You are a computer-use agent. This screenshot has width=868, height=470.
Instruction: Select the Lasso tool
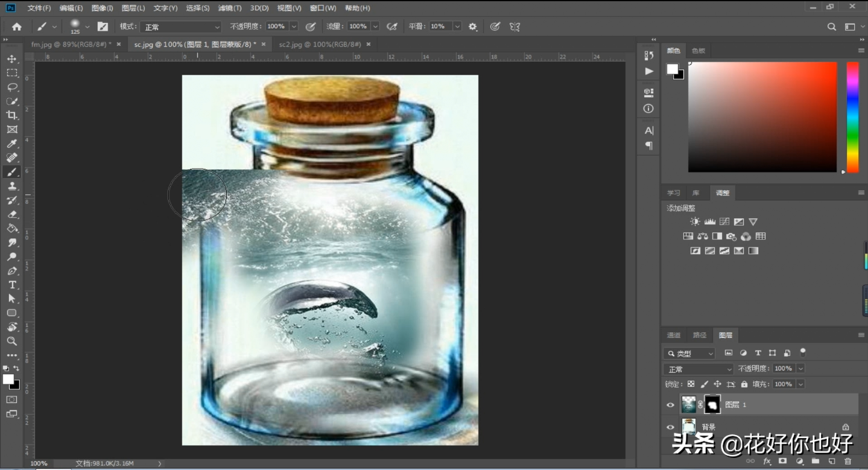12,87
